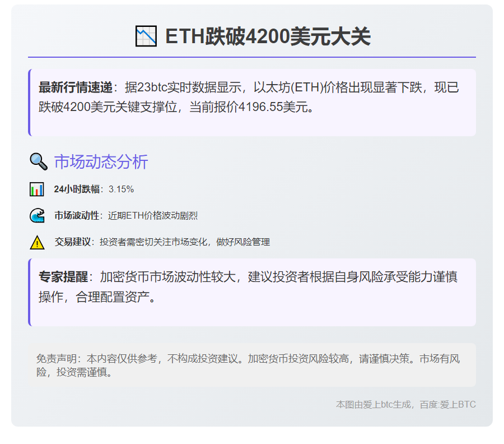Click the exclamation mark inside the warning triangle

coord(36,243)
